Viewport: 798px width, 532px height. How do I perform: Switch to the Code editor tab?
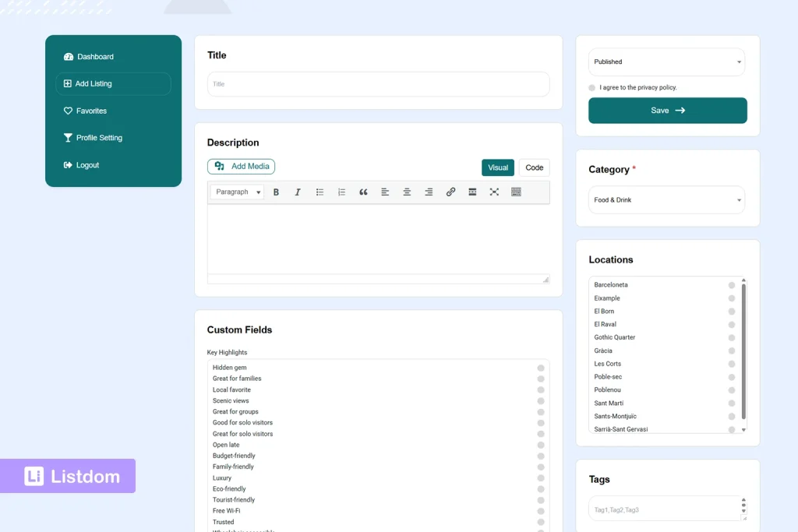click(535, 167)
